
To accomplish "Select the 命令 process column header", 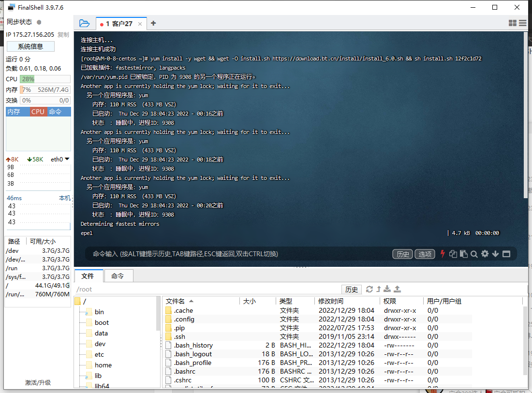I will (59, 112).
